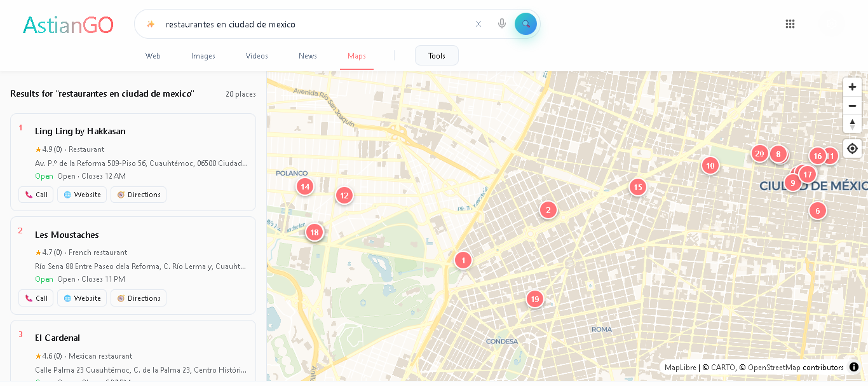Click 'Mexican restaurant' category text
The height and width of the screenshot is (386, 868).
click(x=100, y=356)
